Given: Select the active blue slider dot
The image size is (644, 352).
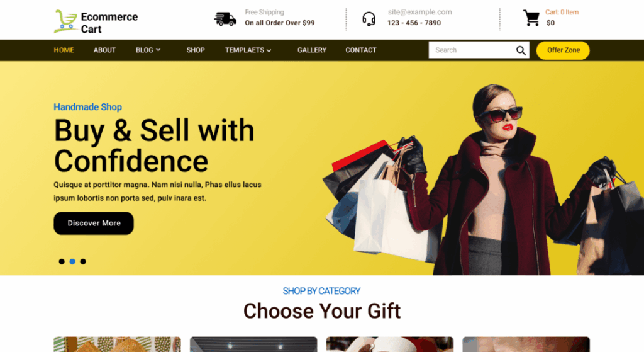Looking at the screenshot, I should click(x=72, y=261).
